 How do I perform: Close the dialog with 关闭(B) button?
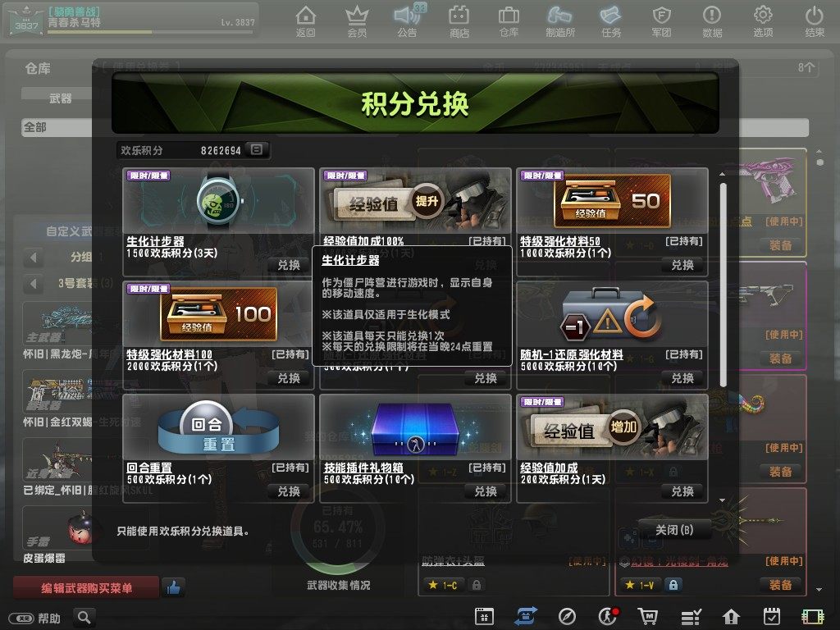(674, 530)
